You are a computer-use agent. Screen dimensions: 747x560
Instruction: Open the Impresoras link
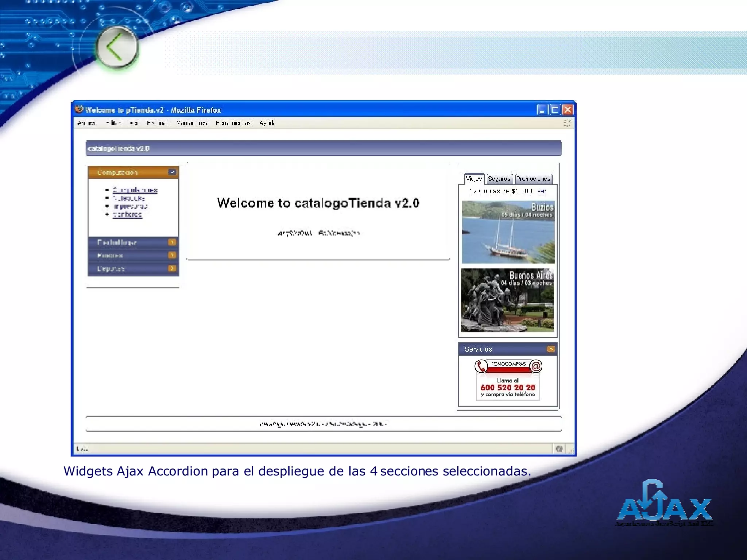(130, 206)
